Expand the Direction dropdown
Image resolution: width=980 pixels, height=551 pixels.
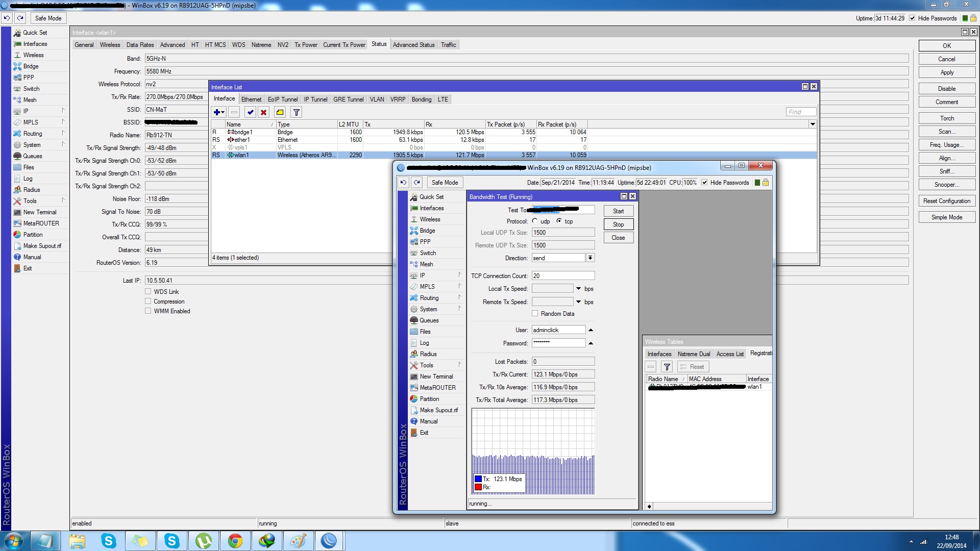click(x=590, y=258)
